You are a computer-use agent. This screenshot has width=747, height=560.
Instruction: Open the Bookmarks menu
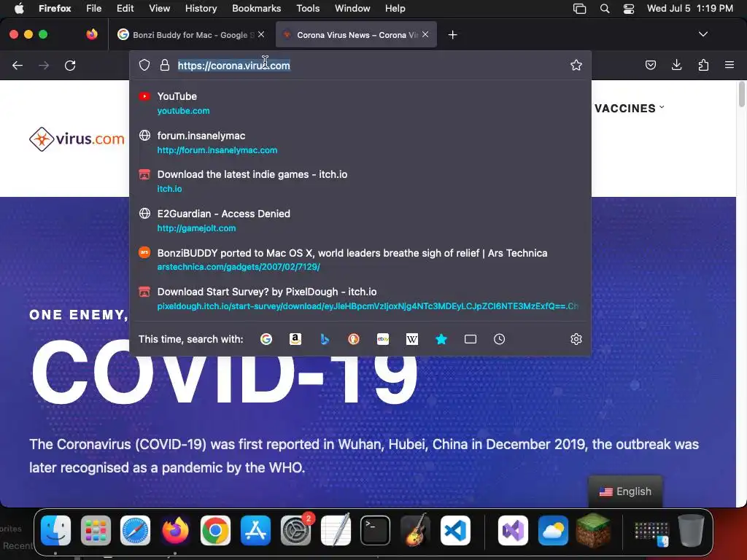(x=256, y=8)
